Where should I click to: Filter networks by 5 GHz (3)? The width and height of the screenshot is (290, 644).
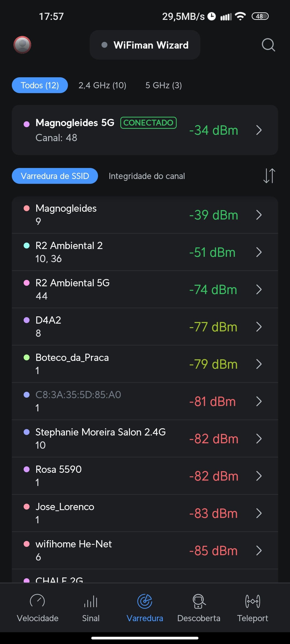click(x=164, y=85)
